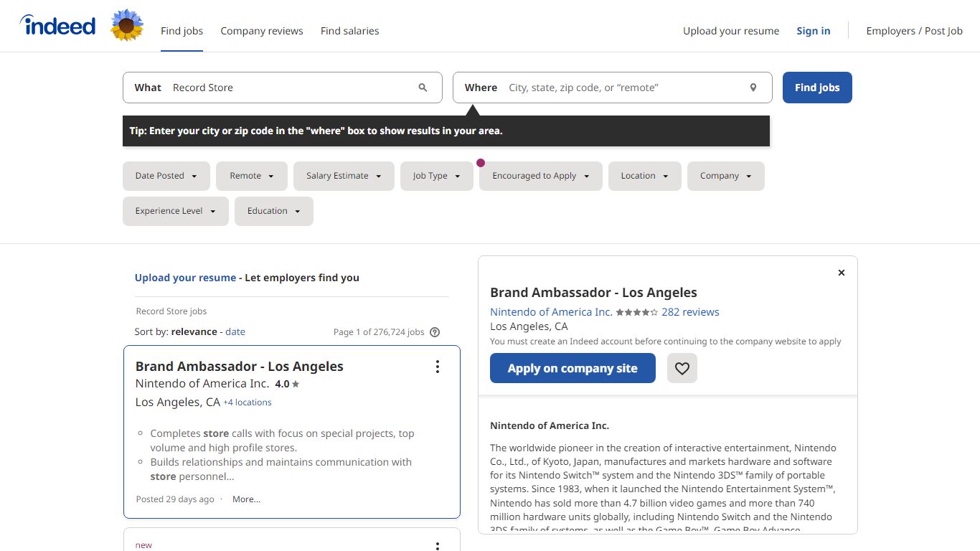Open Nintendo of America Inc. company link

point(551,312)
